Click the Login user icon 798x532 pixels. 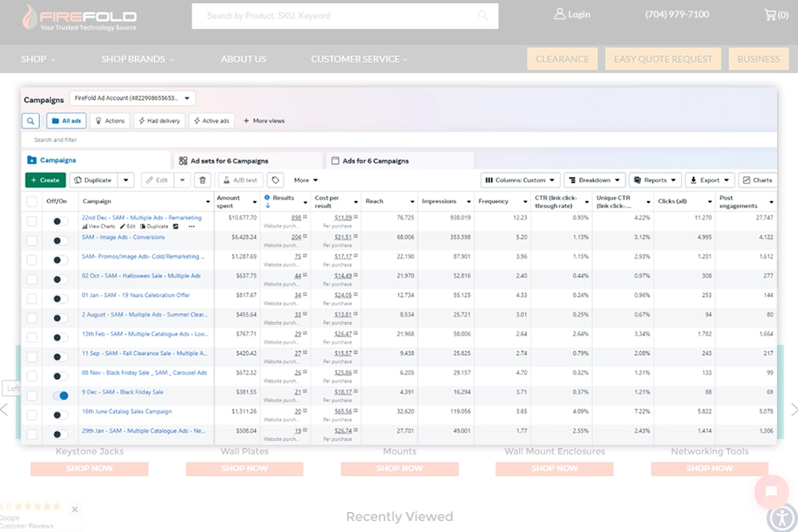[559, 14]
